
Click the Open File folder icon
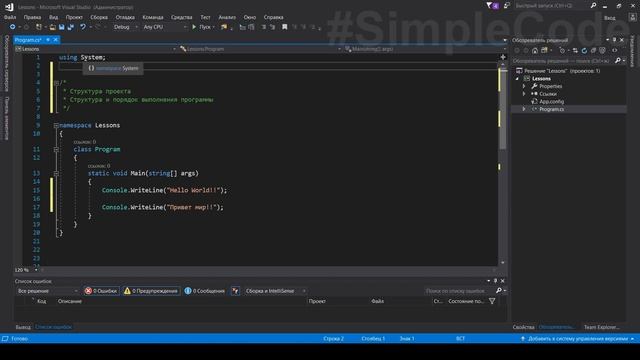pos(53,27)
